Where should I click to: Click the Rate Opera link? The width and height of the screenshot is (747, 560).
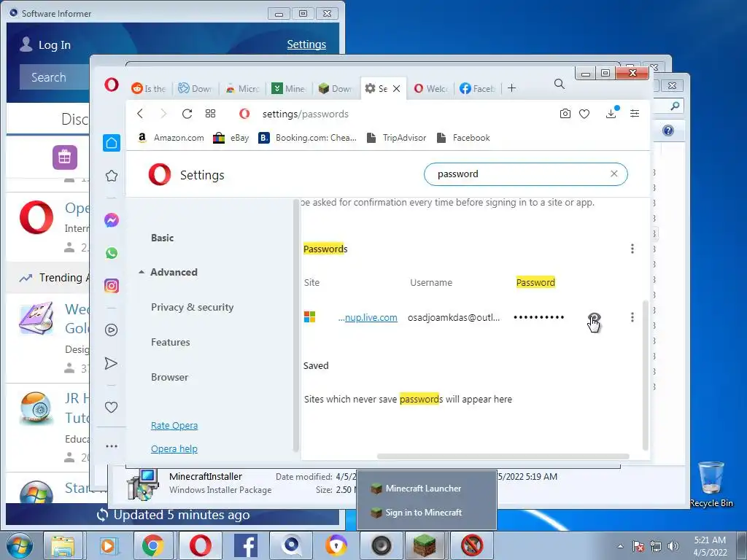(x=174, y=425)
